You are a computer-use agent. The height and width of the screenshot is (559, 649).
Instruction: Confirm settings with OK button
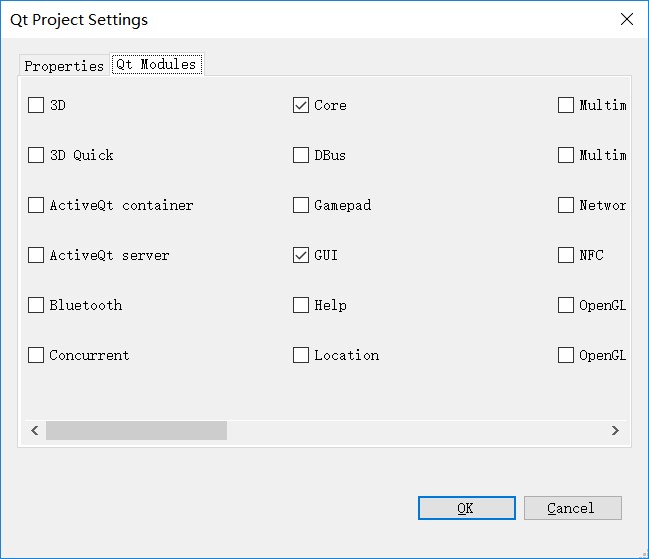click(467, 508)
